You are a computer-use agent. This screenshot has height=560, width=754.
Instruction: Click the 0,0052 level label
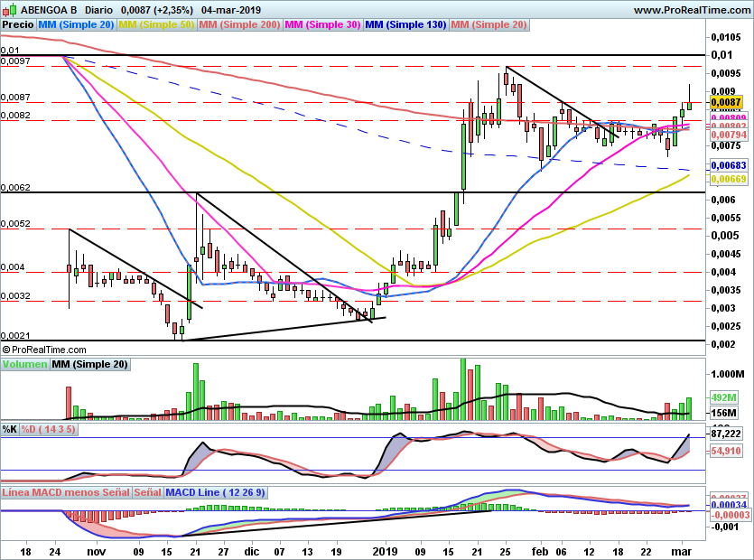[15, 224]
